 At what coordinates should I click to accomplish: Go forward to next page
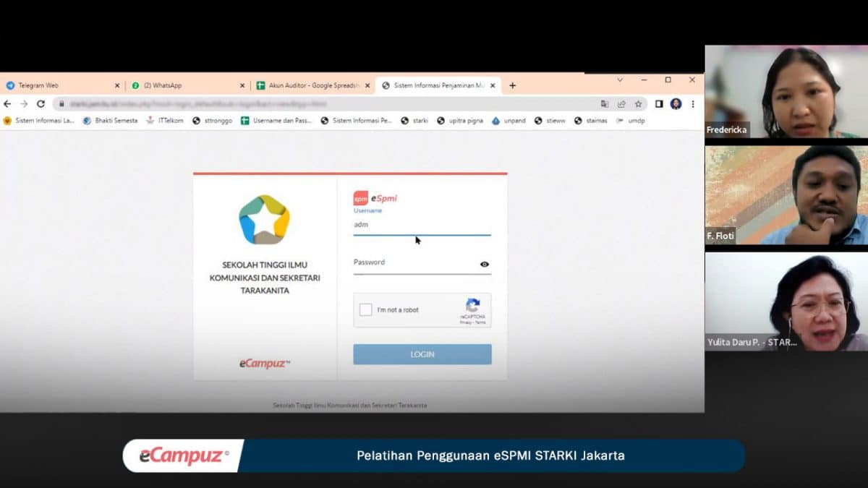pos(24,104)
